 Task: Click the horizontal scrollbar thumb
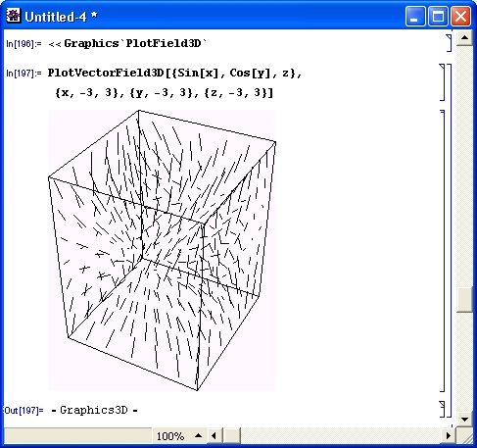(232, 435)
